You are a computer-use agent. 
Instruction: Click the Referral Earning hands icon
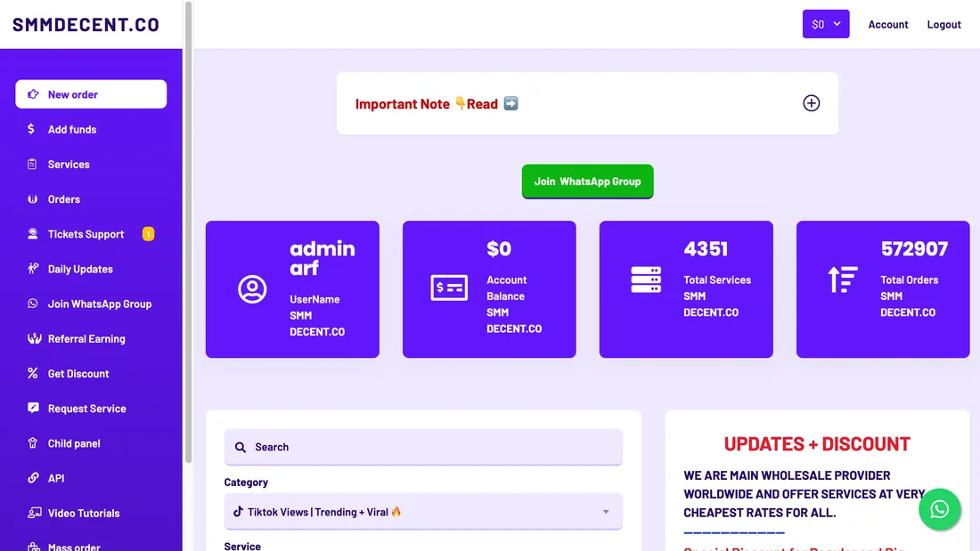tap(35, 338)
